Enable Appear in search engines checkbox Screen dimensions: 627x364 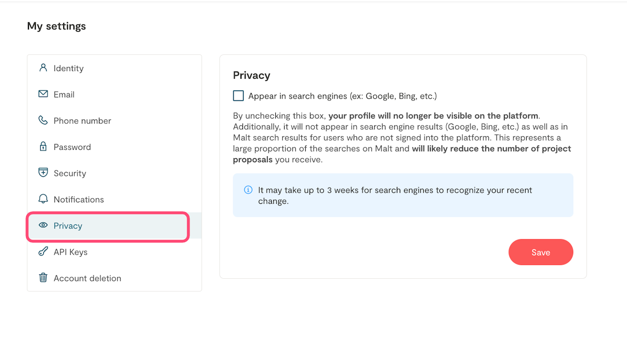click(x=239, y=96)
